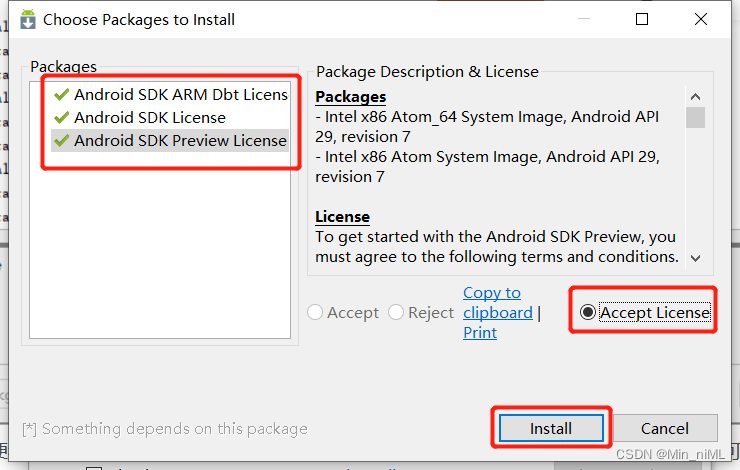The width and height of the screenshot is (740, 470).
Task: Click green checkmark beside Android SDK License
Action: coord(61,117)
